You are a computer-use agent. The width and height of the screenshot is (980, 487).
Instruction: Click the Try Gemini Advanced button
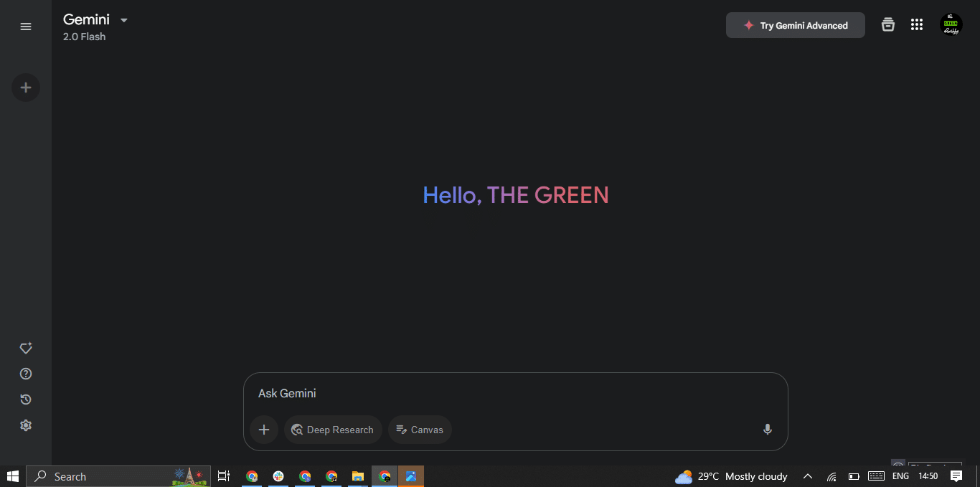(x=795, y=25)
